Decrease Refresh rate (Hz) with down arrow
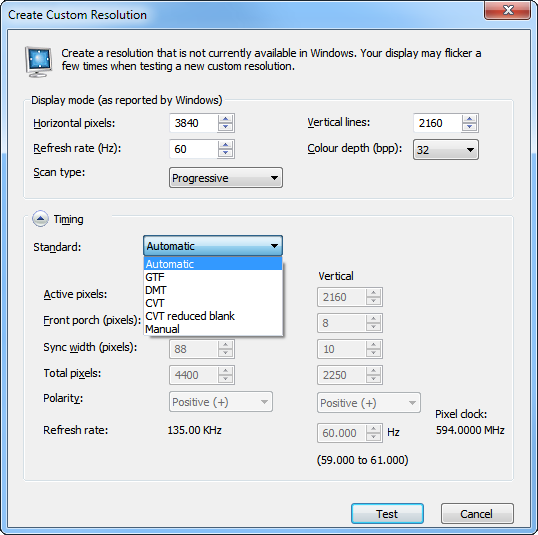 [225, 153]
